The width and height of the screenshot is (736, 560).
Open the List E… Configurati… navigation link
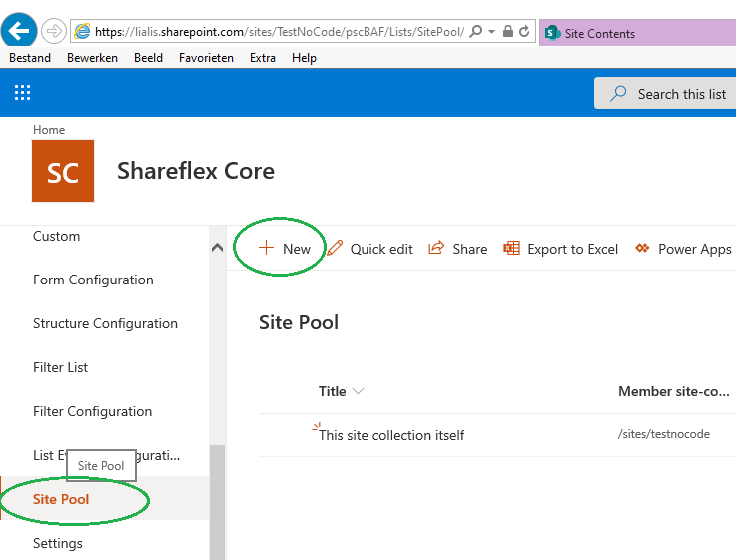point(107,455)
